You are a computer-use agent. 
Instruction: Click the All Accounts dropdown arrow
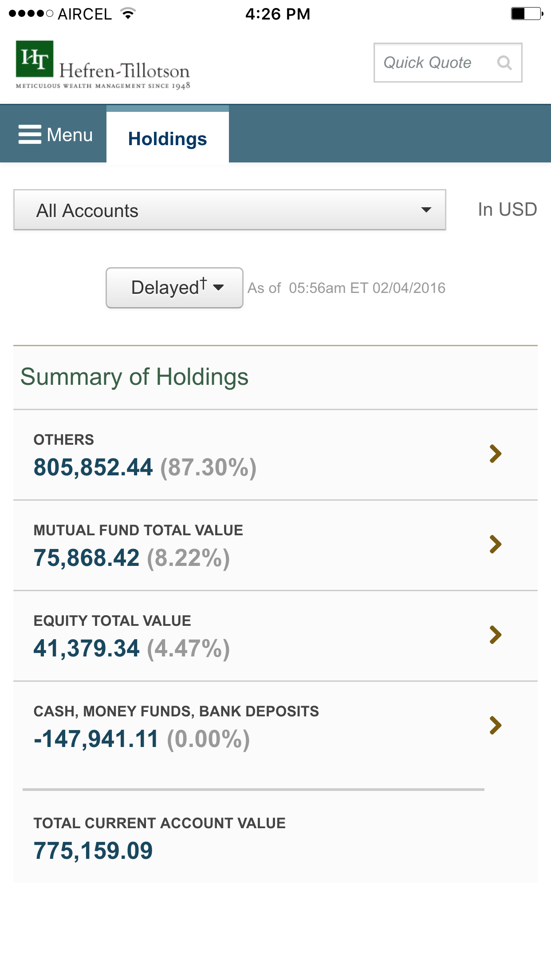pos(426,210)
